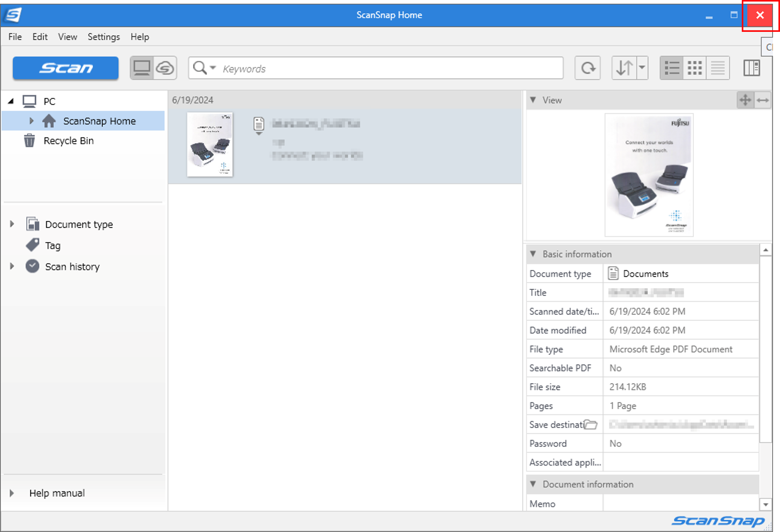Click fit width icon in View
780x532 pixels.
point(763,100)
